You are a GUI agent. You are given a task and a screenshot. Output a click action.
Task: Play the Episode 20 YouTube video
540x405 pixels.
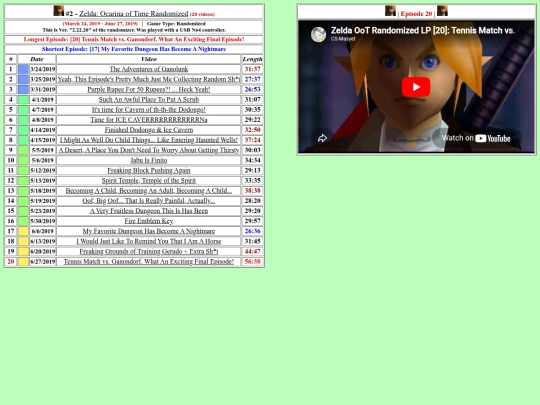[x=416, y=87]
